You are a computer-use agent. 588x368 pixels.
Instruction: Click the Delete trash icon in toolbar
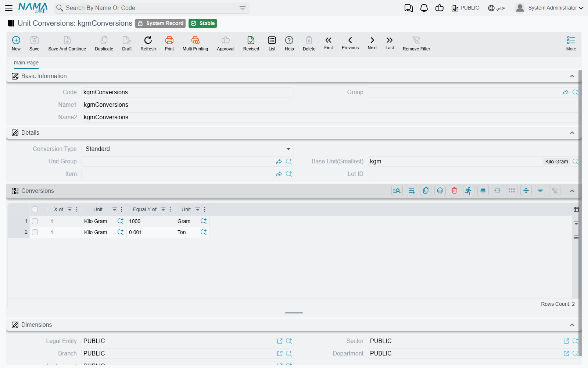tap(309, 40)
